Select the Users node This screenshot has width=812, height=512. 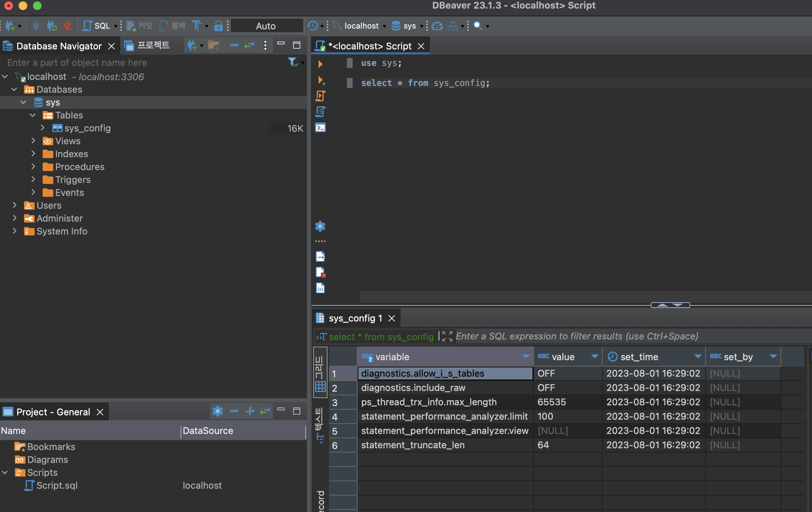pos(43,206)
